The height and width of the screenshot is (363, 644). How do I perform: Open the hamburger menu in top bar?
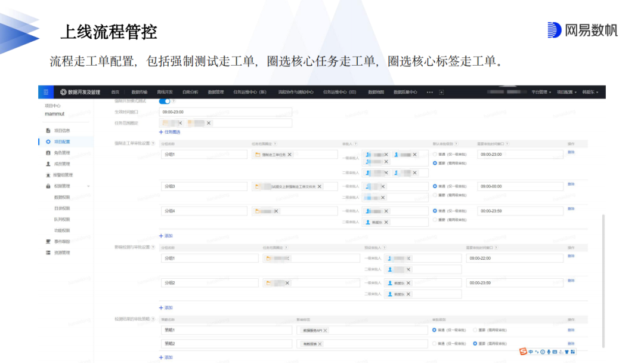46,92
